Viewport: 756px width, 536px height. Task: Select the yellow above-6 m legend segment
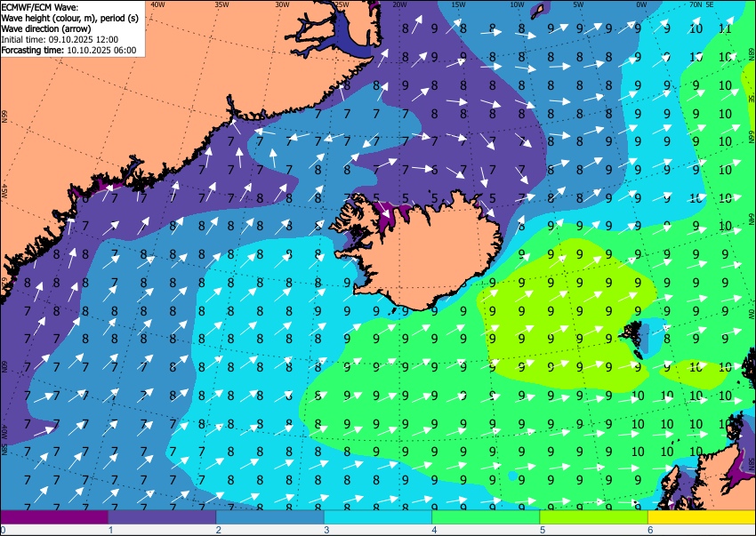pyautogui.click(x=702, y=516)
